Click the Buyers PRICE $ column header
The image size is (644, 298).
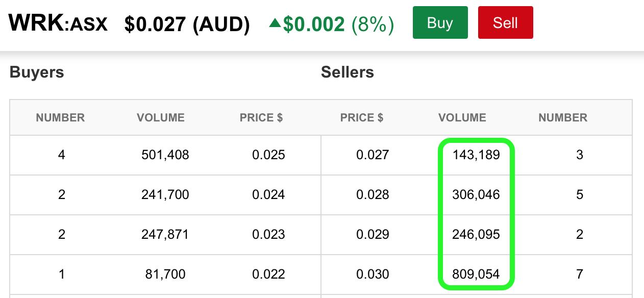click(x=261, y=118)
